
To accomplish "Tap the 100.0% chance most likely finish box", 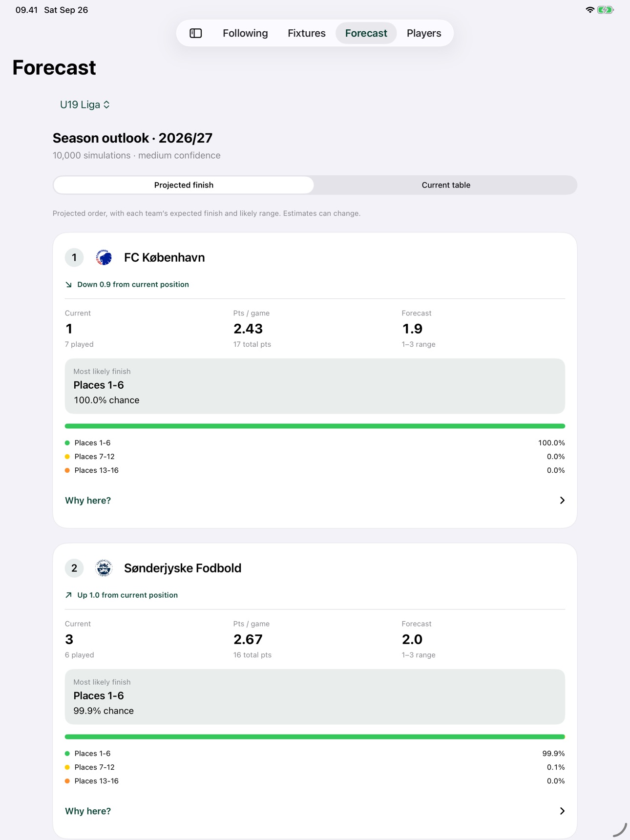I will [315, 386].
